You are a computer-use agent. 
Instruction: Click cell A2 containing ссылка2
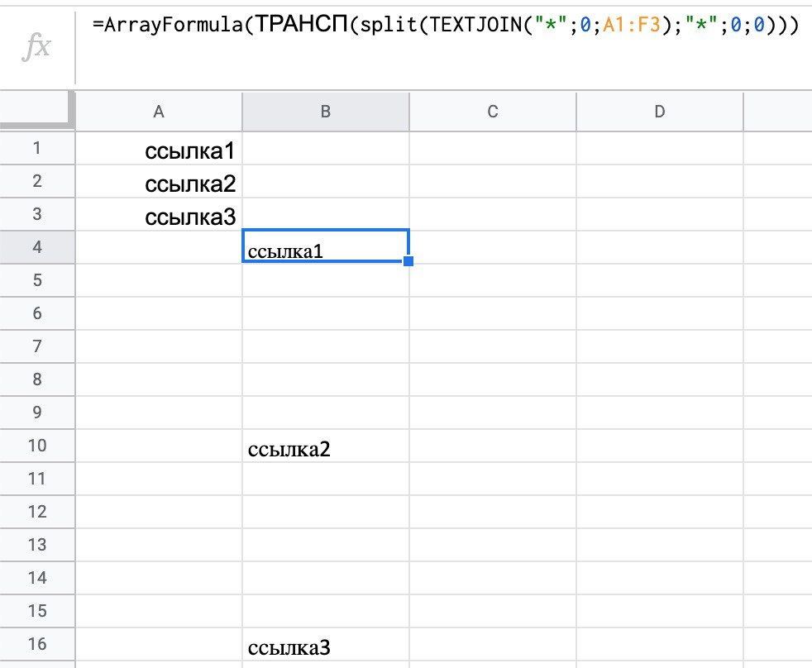159,181
